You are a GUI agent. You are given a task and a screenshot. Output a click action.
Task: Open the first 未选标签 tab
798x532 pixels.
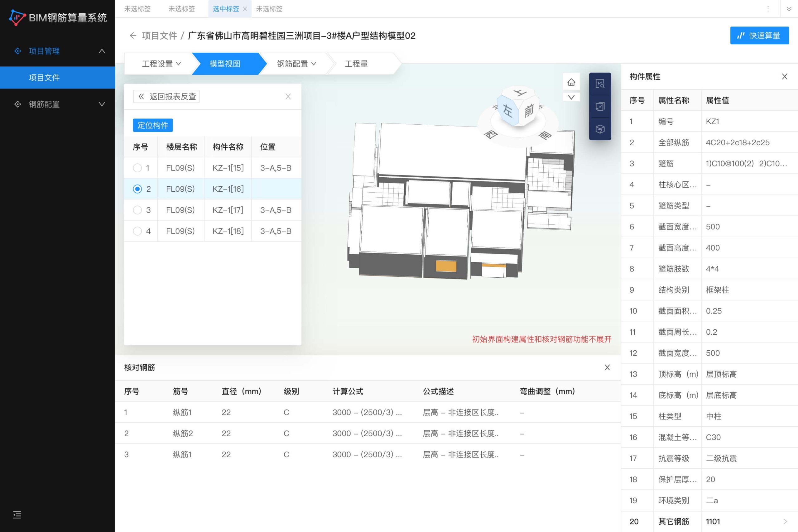click(137, 9)
